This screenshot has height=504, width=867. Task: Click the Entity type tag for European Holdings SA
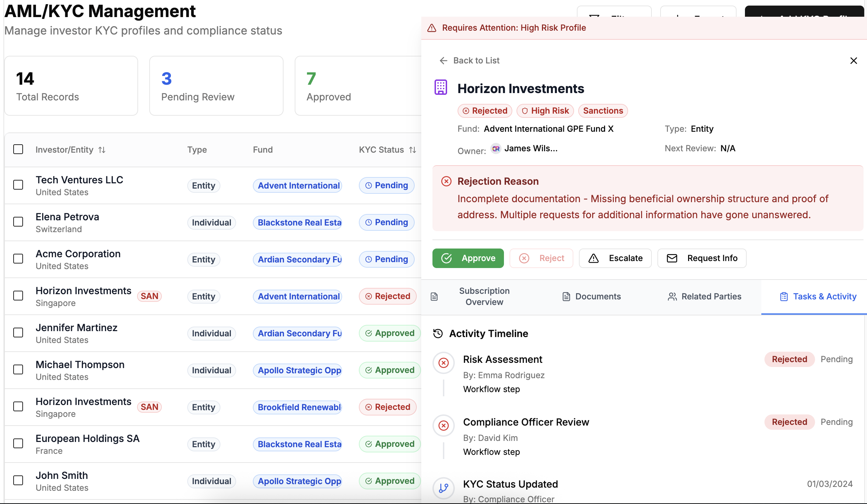[x=204, y=444]
